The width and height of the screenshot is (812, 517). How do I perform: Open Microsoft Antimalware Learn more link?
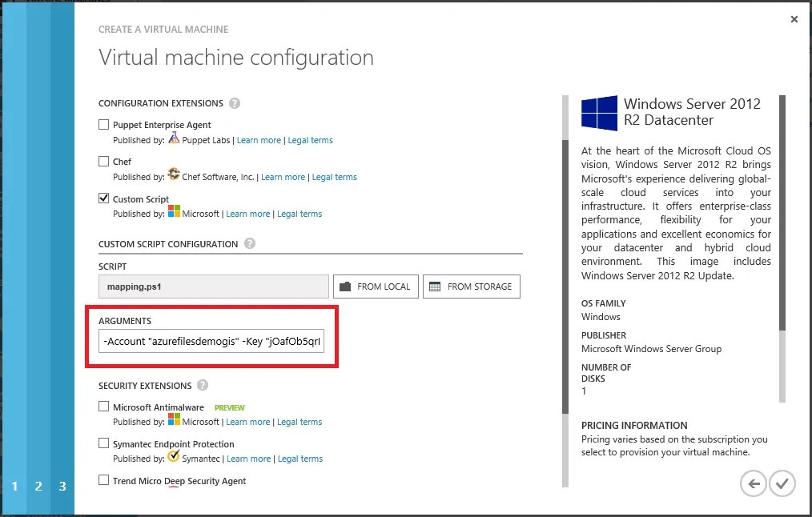point(248,422)
